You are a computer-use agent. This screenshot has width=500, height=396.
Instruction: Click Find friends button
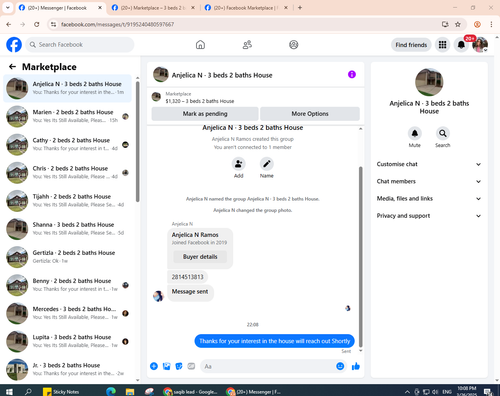tap(411, 45)
